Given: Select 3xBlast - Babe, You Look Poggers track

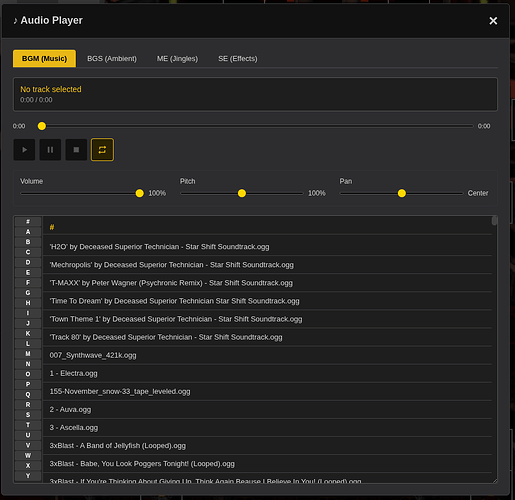Looking at the screenshot, I should click(x=267, y=464).
